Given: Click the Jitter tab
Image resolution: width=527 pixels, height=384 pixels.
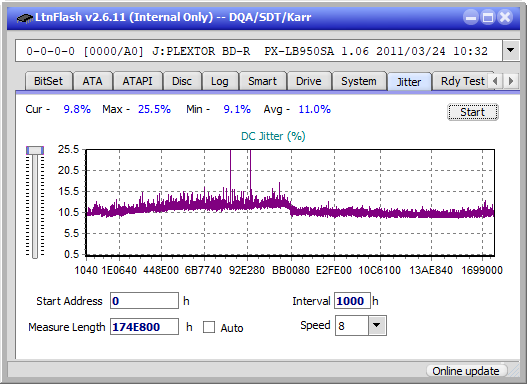Looking at the screenshot, I should pyautogui.click(x=409, y=82).
